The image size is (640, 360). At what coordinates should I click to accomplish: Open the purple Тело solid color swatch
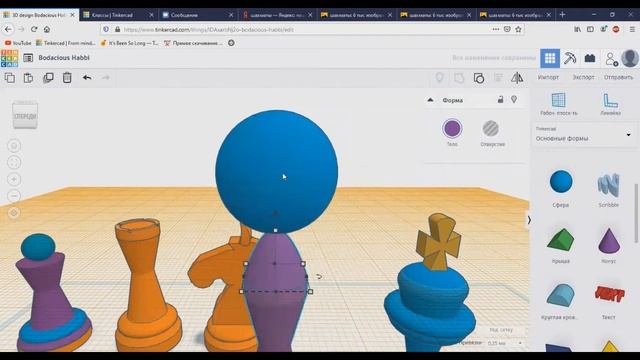452,129
